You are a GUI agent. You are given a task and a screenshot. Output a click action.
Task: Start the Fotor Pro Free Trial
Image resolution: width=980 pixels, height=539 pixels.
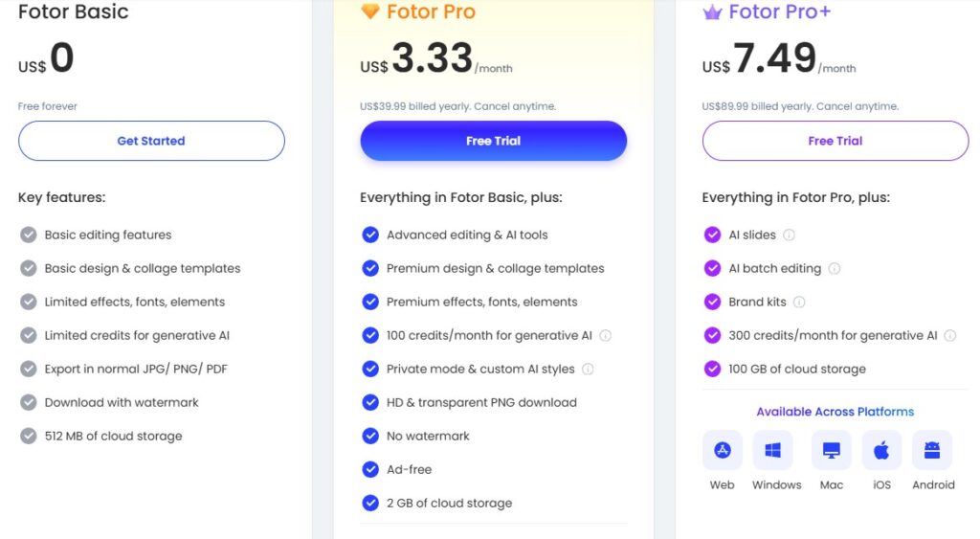493,141
